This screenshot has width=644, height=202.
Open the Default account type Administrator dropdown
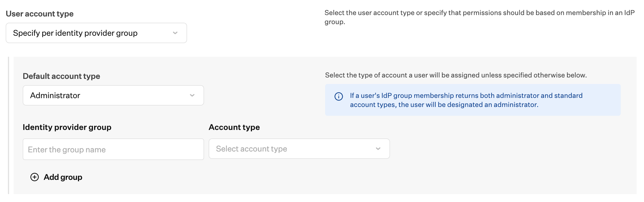pyautogui.click(x=113, y=95)
